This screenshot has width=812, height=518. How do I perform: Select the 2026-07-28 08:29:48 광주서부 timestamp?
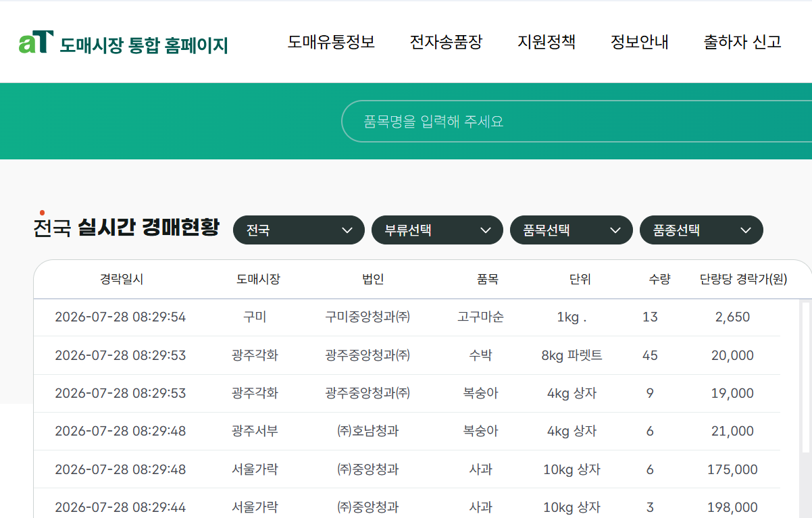(120, 431)
